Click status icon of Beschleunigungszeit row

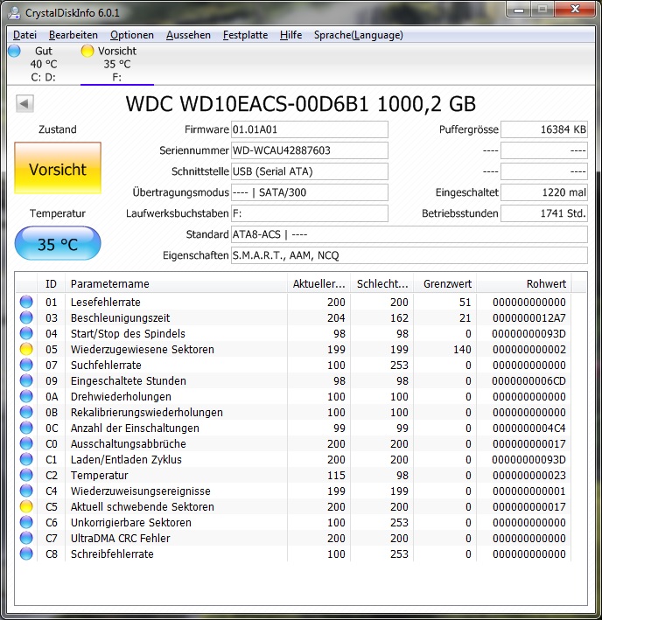click(x=26, y=317)
